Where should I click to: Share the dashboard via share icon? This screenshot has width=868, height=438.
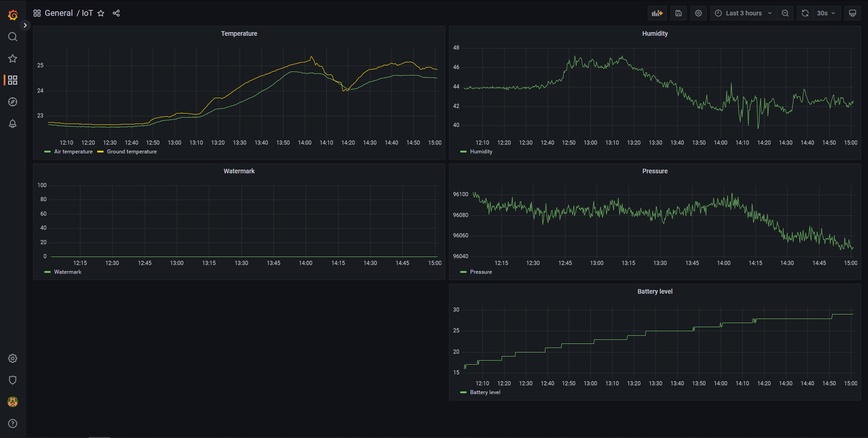pos(116,13)
